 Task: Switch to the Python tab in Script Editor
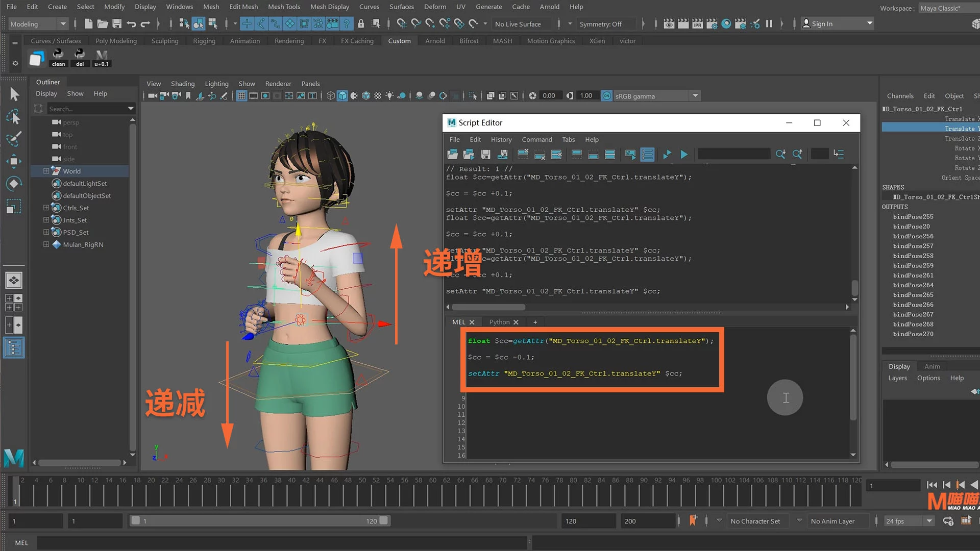click(x=499, y=322)
